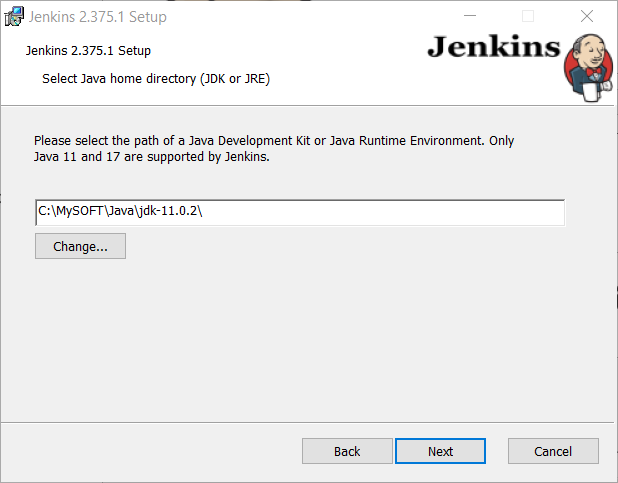Click the Jenkins butler mascot logo
Viewport: 618px width, 483px height.
589,67
